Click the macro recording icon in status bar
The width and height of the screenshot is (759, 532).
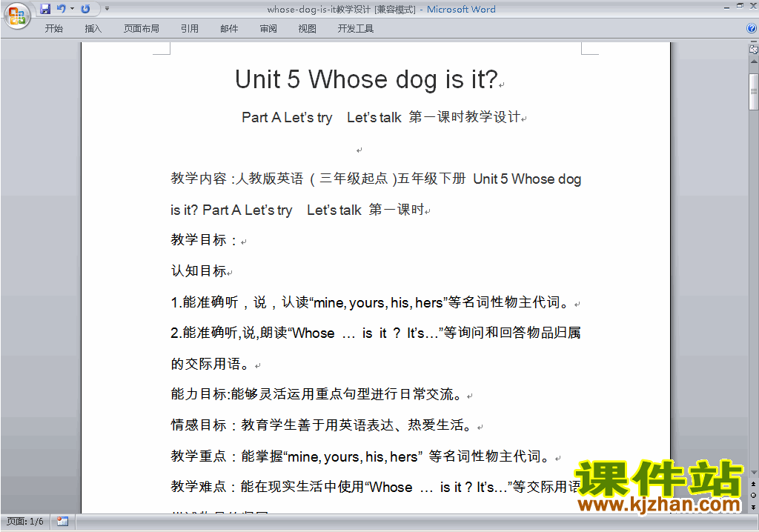click(x=62, y=522)
